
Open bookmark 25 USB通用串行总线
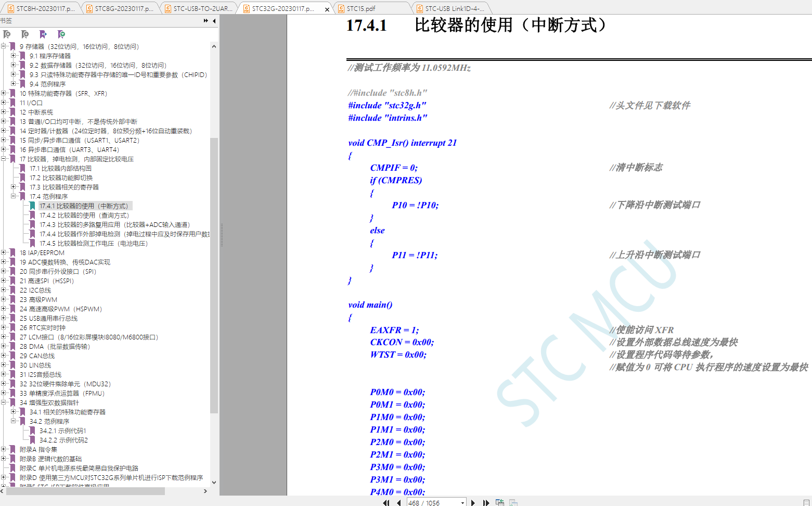point(48,318)
